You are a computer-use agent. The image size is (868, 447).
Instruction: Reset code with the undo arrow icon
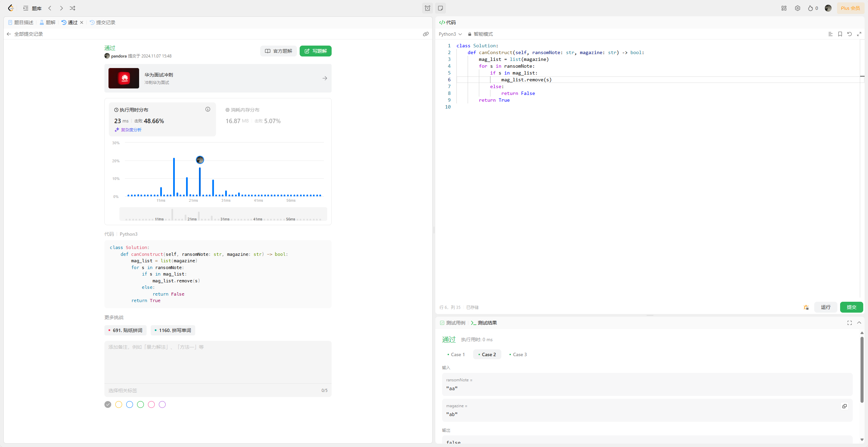point(849,34)
